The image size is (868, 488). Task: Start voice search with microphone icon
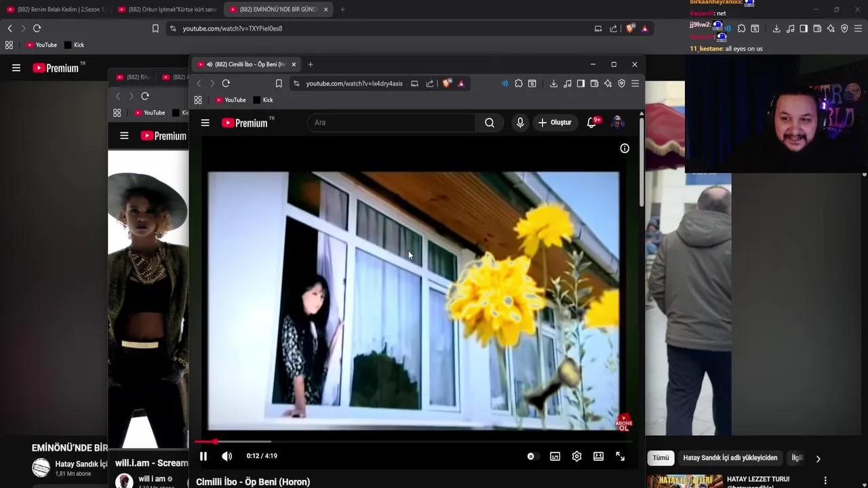(520, 123)
